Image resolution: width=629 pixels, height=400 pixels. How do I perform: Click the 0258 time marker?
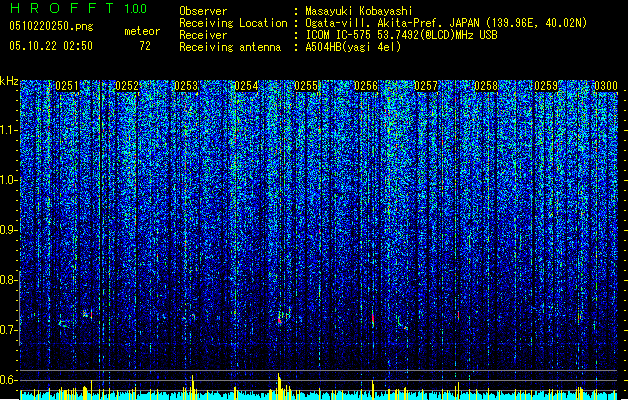tap(486, 86)
